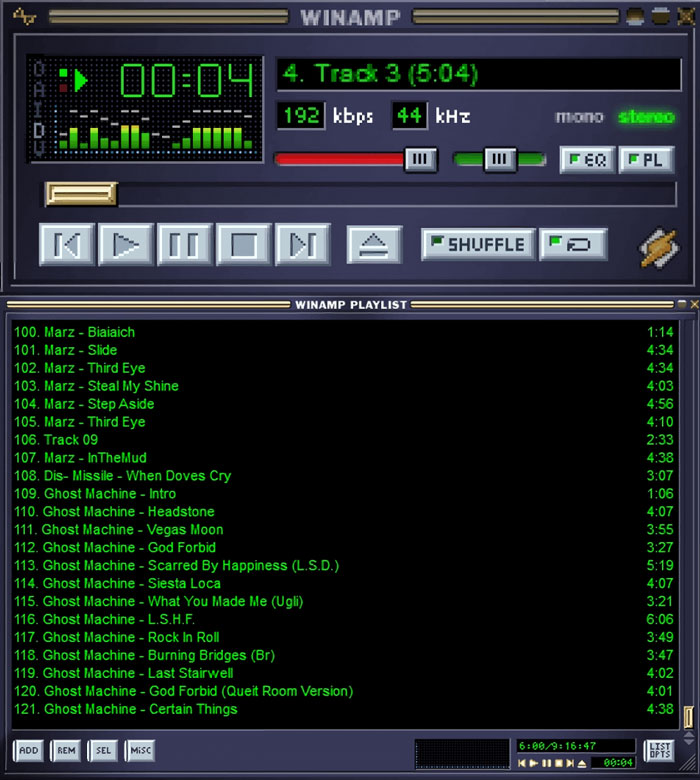Open the LIST OPTS menu
The width and height of the screenshot is (700, 780).
click(659, 750)
